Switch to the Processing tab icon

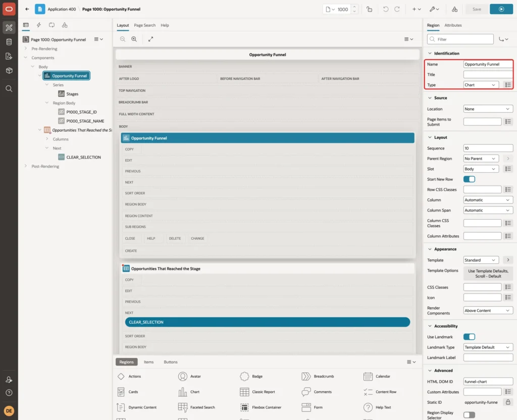coord(52,25)
